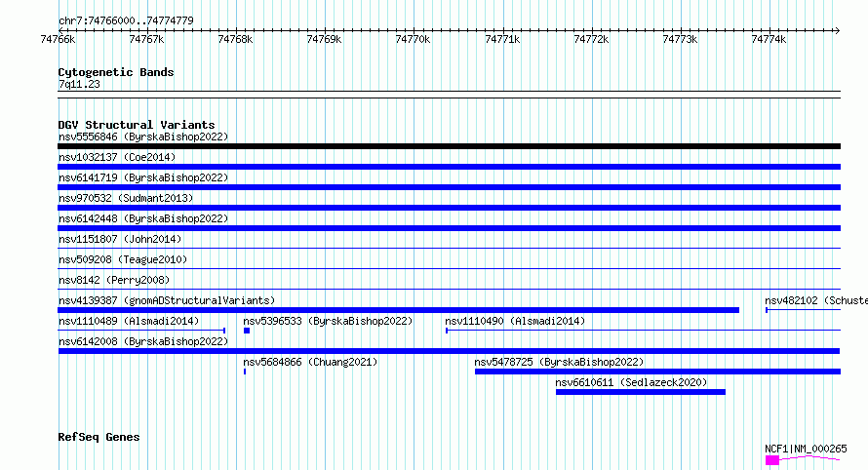Click the 74771k ruler tick label
This screenshot has height=470, width=868.
(502, 39)
